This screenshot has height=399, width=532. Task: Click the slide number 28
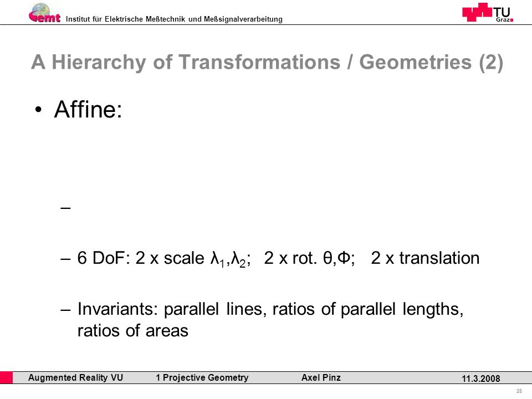click(x=519, y=391)
